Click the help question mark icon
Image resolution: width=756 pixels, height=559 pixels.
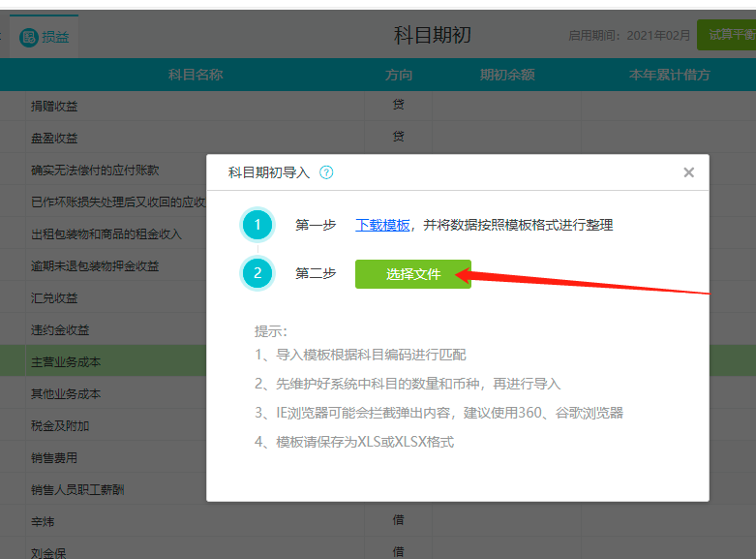326,172
